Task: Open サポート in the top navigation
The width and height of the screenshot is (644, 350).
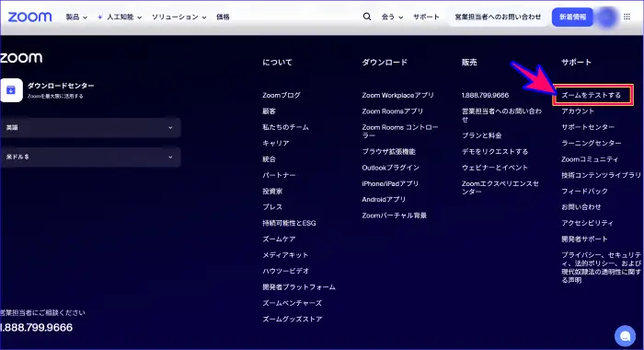Action: pyautogui.click(x=426, y=17)
